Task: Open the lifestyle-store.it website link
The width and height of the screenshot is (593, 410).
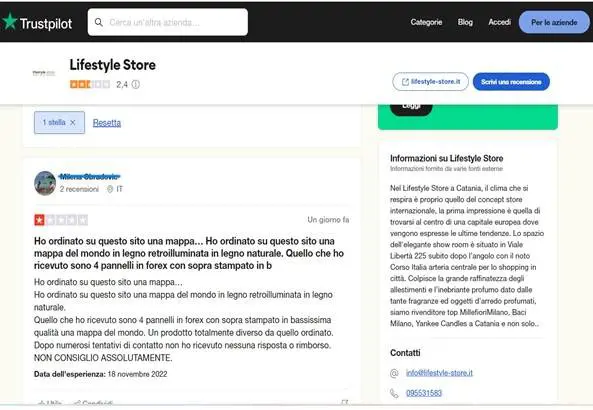Action: point(430,82)
